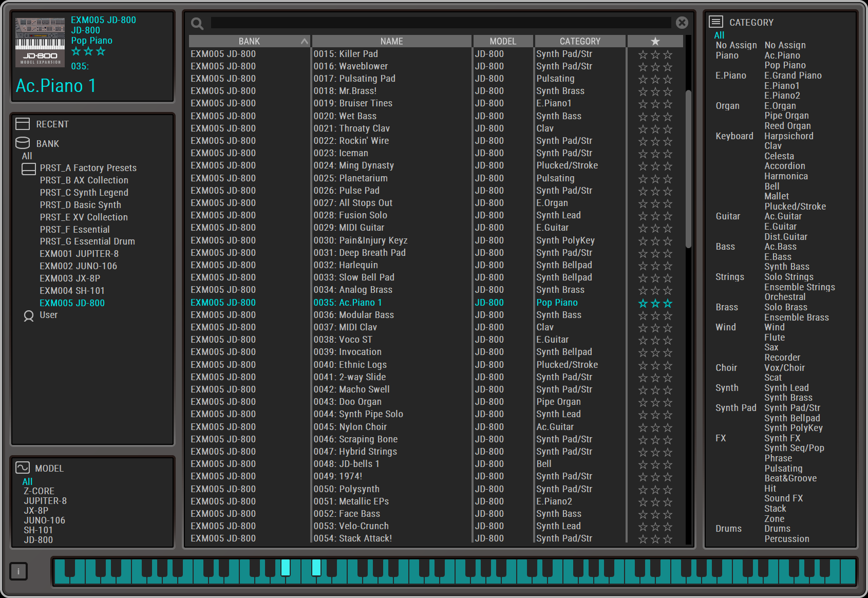Viewport: 868px width, 598px height.
Task: Select EXM001 JUPITER-8 bank
Action: (x=79, y=254)
